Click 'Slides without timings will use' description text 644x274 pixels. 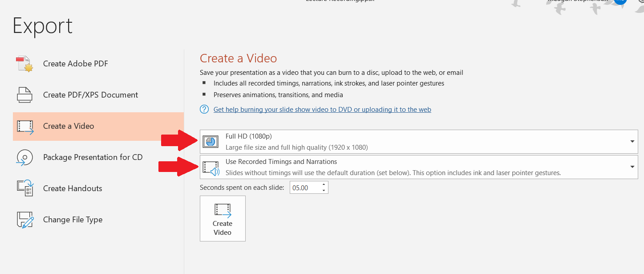coord(393,172)
